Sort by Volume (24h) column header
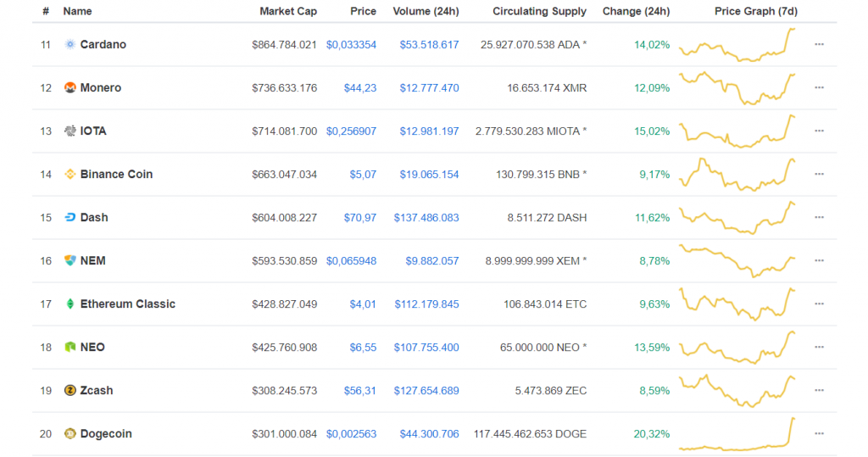868x457 pixels. [426, 11]
